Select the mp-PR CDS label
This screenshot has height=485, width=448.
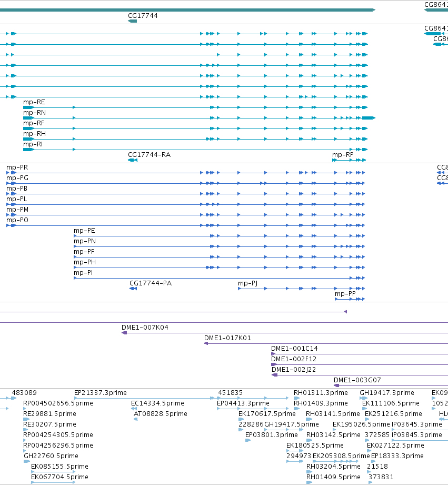(x=17, y=167)
